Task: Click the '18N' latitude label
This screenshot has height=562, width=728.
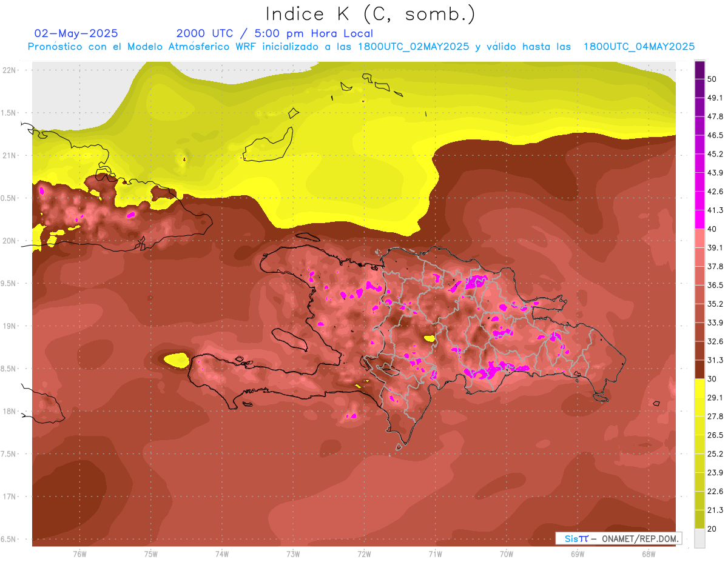Action: pos(10,411)
